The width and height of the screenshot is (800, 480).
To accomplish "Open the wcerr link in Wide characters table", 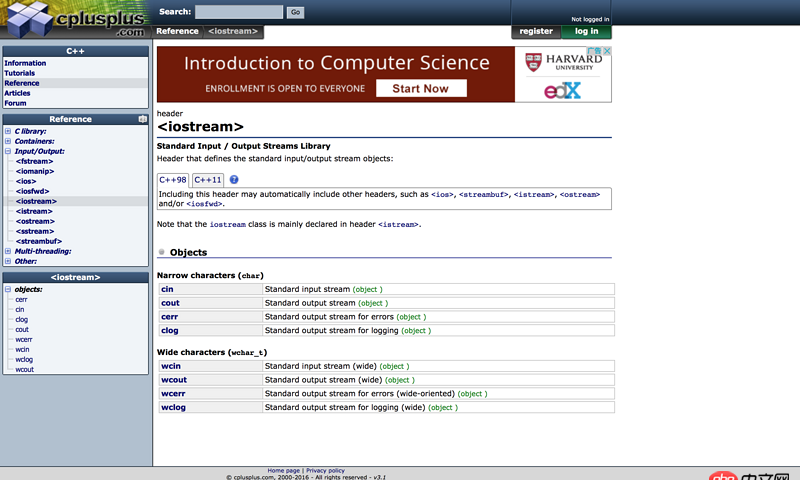I will (173, 394).
